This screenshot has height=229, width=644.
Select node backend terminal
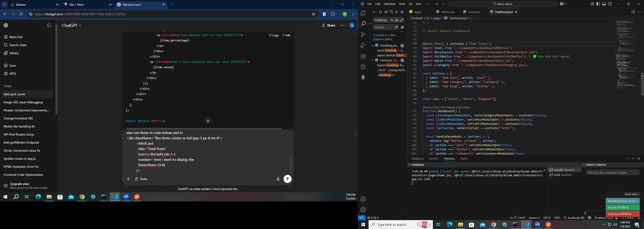pos(564,175)
